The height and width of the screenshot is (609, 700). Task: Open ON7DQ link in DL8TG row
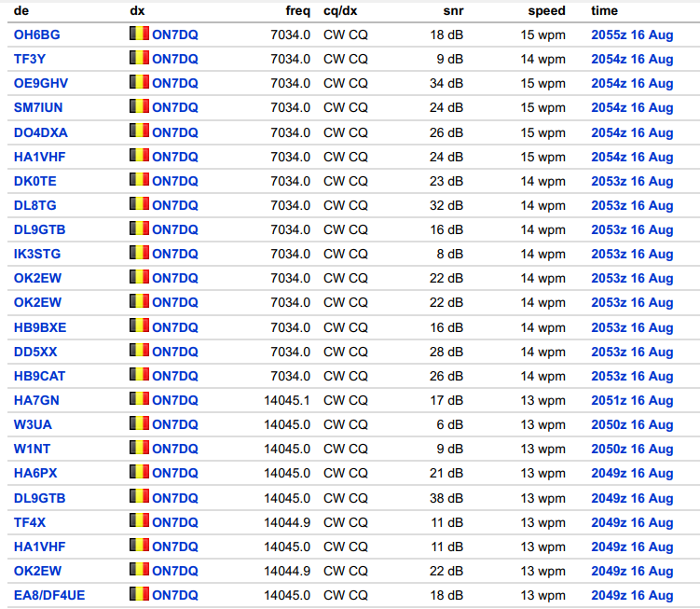pos(175,205)
